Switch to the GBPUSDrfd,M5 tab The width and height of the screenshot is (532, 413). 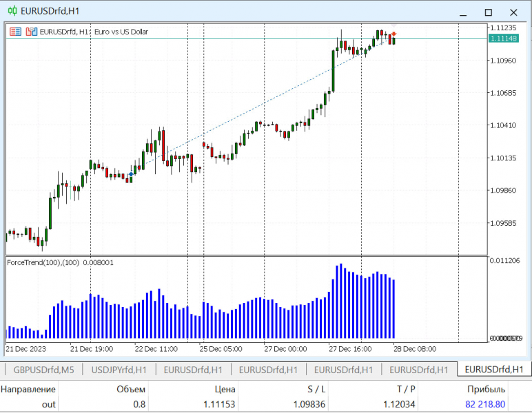(43, 370)
